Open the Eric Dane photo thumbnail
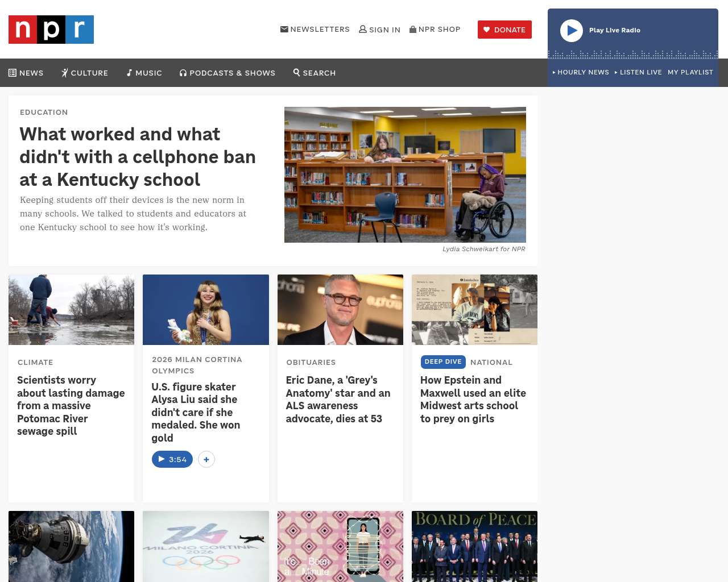 [x=340, y=310]
